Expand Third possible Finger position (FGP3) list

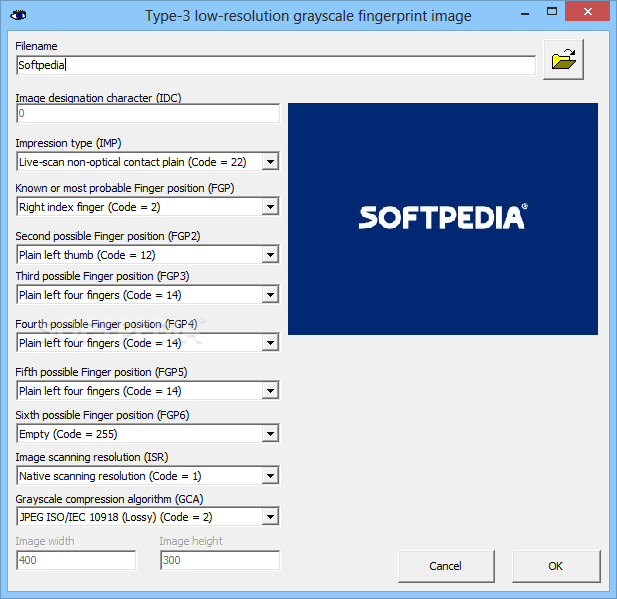pyautogui.click(x=270, y=295)
